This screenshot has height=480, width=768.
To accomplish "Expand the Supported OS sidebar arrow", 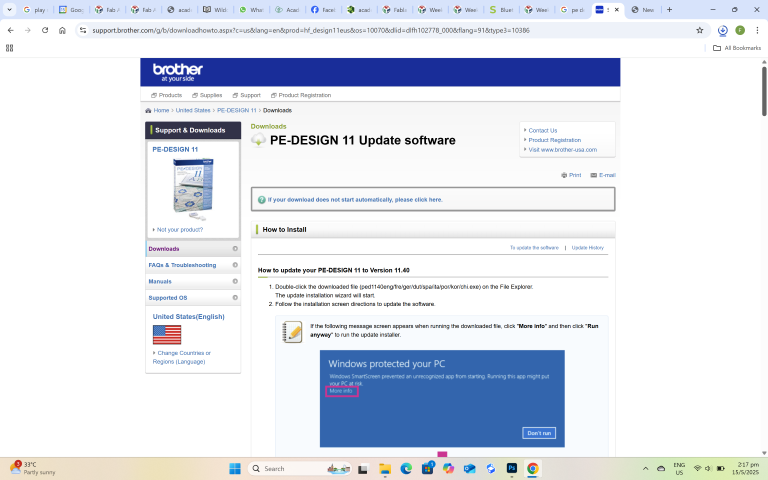I will pos(235,298).
